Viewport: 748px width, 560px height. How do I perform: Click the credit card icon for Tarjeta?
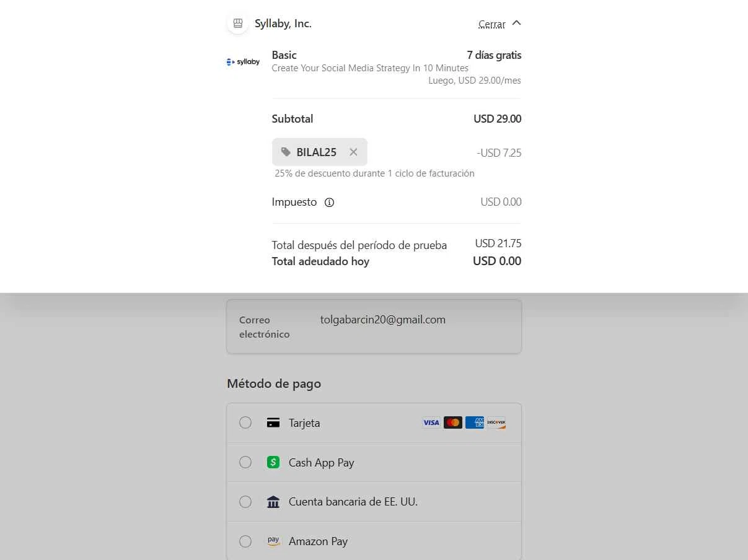[x=273, y=423]
